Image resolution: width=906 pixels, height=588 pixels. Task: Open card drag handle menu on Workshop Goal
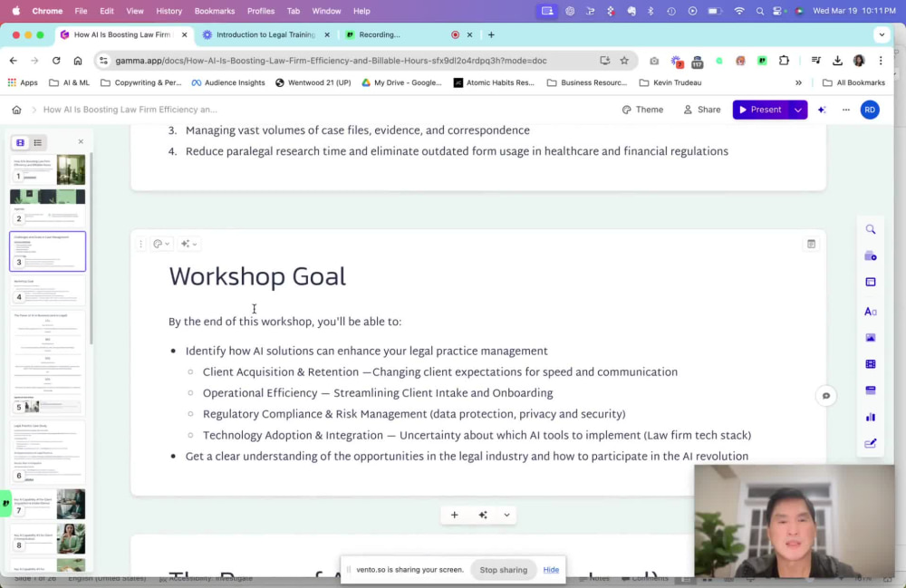click(x=140, y=244)
